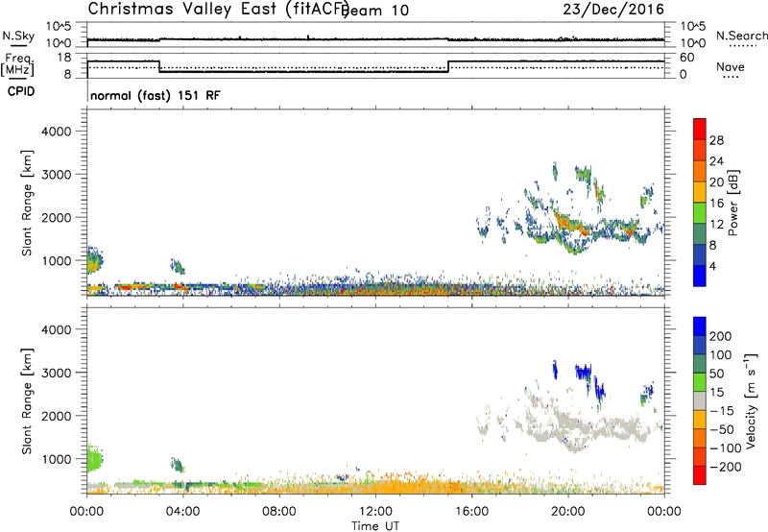Click the gray -15 to 15 Velocity segment
The image size is (768, 532).
point(700,400)
